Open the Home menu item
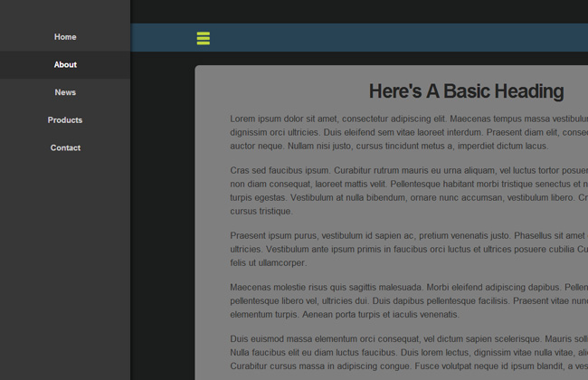This screenshot has width=588, height=380. click(x=65, y=37)
